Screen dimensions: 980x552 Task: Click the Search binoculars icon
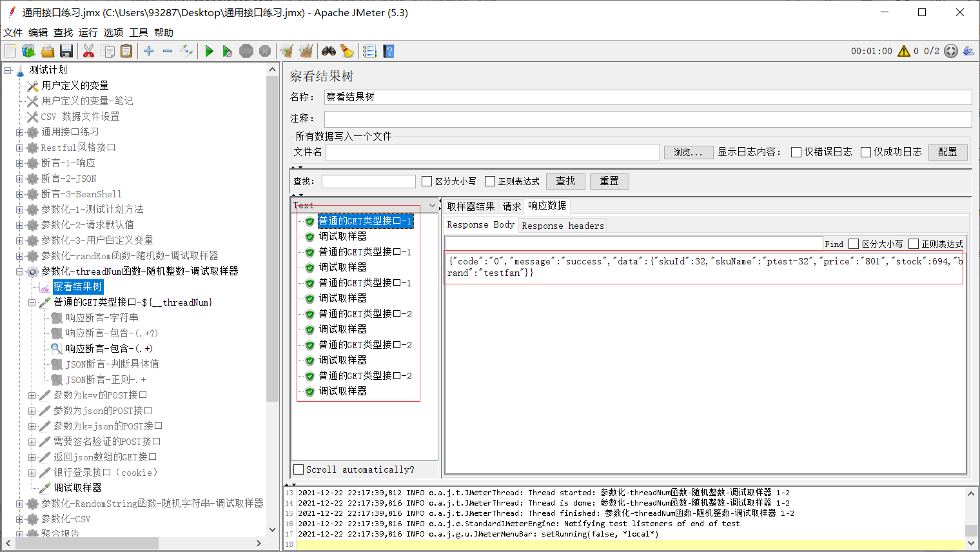329,51
